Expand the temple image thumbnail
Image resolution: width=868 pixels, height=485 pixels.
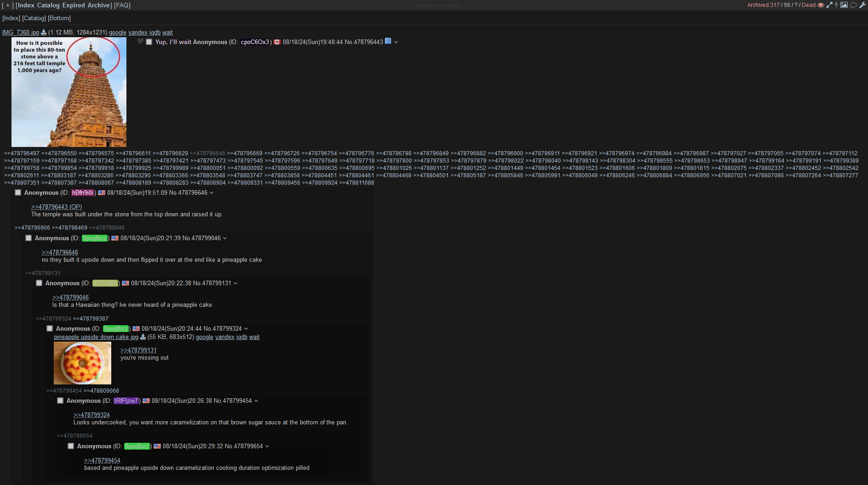(69, 92)
